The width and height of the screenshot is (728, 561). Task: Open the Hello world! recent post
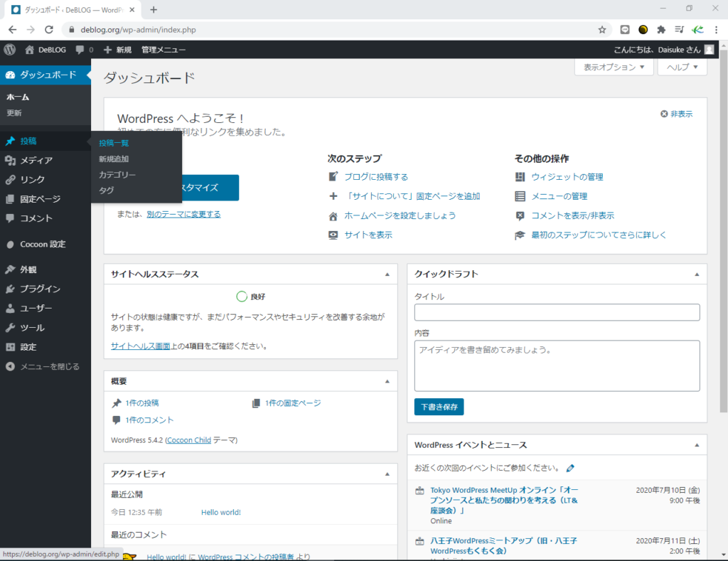coord(220,512)
